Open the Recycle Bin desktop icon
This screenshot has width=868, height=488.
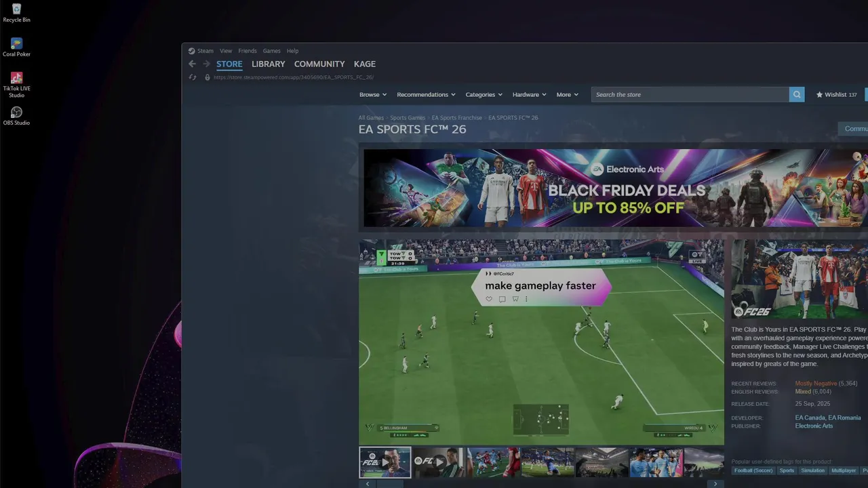[x=16, y=13]
